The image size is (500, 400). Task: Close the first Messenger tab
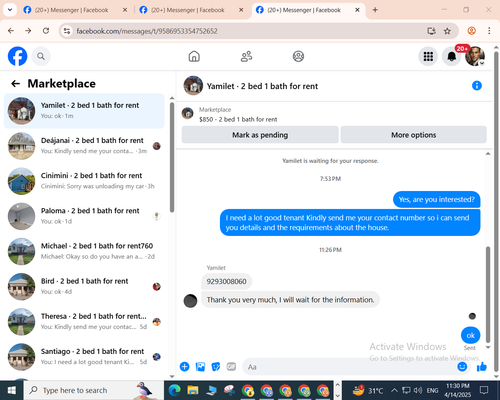pyautogui.click(x=125, y=10)
